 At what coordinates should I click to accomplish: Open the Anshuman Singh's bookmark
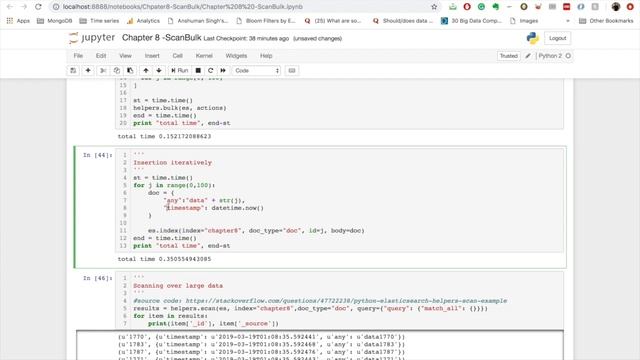click(x=198, y=21)
